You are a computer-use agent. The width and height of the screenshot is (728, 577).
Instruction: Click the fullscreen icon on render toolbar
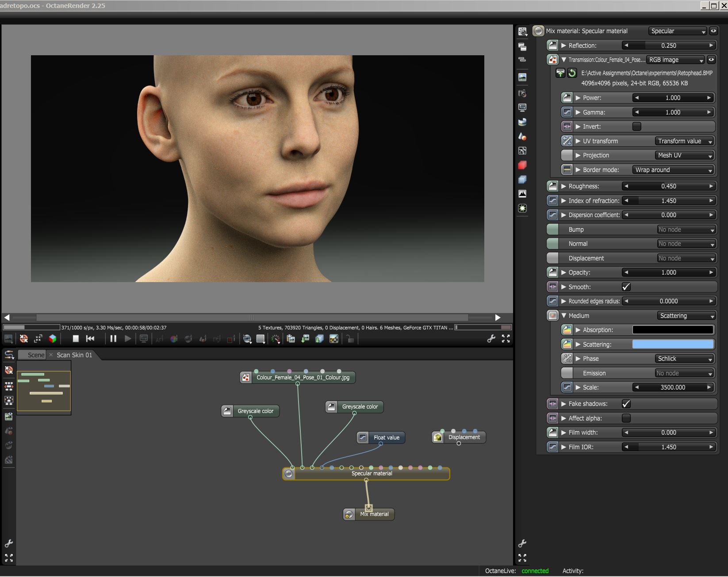[x=506, y=339]
